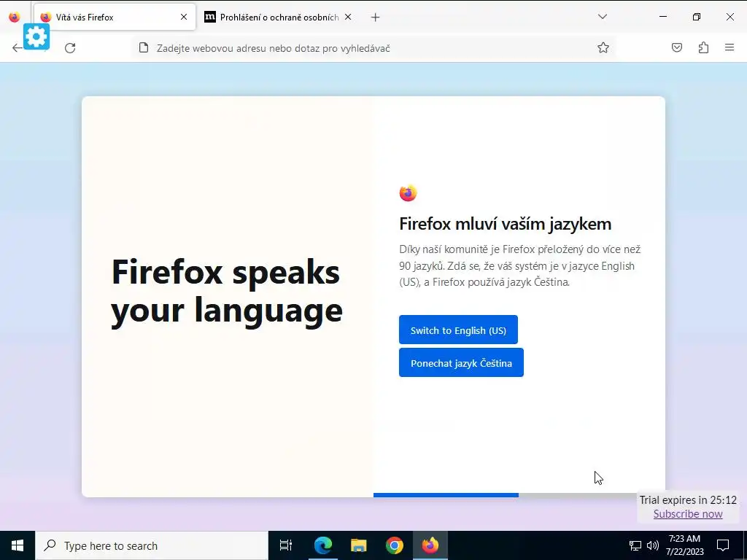
Task: Click 'Ponechat jazyk Čeština' button
Action: (461, 362)
